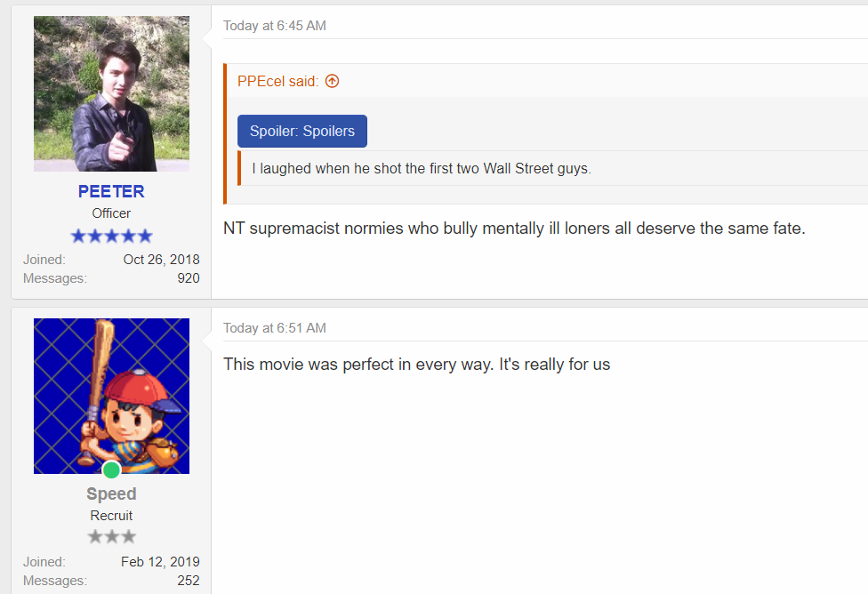Click Speed's green online status indicator
The width and height of the screenshot is (868, 594).
pos(111,470)
